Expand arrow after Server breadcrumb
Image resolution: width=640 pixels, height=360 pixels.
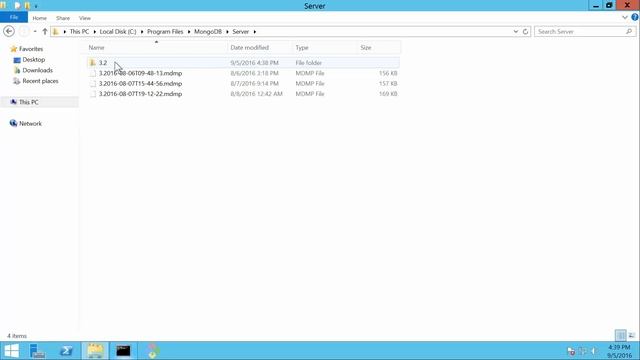[255, 31]
